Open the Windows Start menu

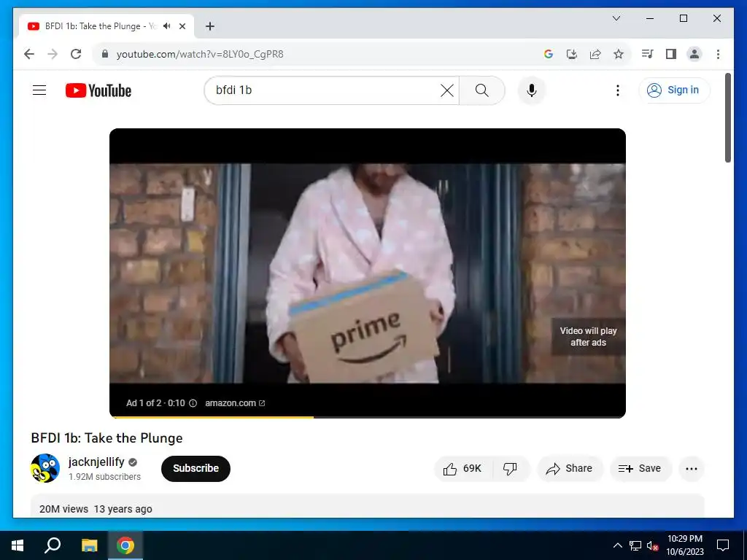pyautogui.click(x=18, y=545)
